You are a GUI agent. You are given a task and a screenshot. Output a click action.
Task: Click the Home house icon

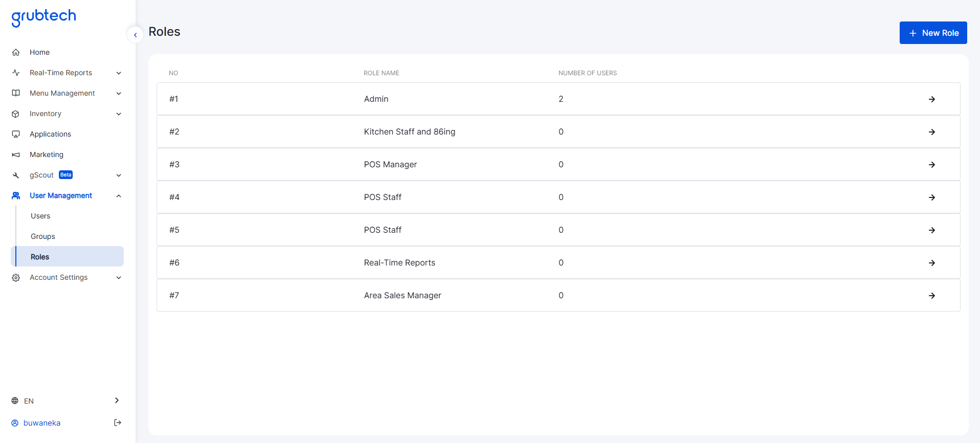pos(16,52)
